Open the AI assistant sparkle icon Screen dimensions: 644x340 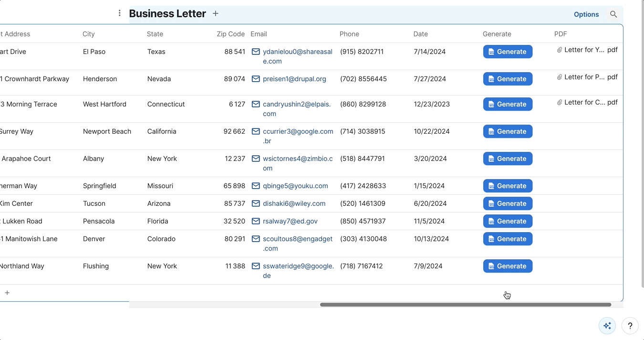point(607,325)
